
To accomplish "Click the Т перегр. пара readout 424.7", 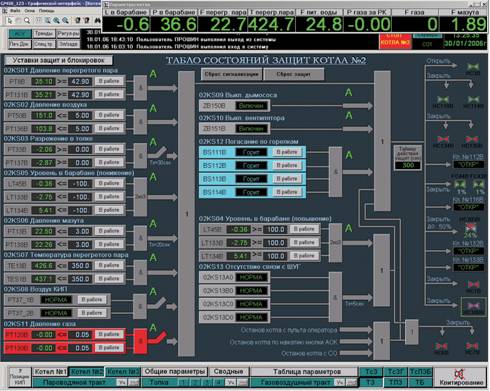I will coord(271,24).
